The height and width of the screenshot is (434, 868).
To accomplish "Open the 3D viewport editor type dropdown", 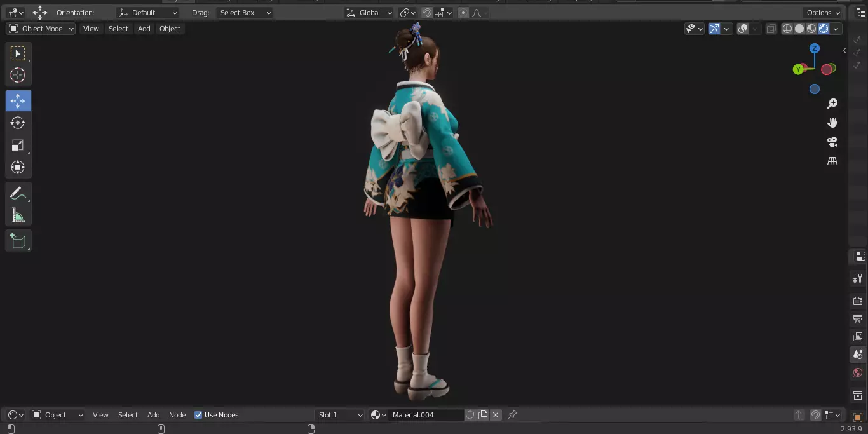I will tap(15, 13).
